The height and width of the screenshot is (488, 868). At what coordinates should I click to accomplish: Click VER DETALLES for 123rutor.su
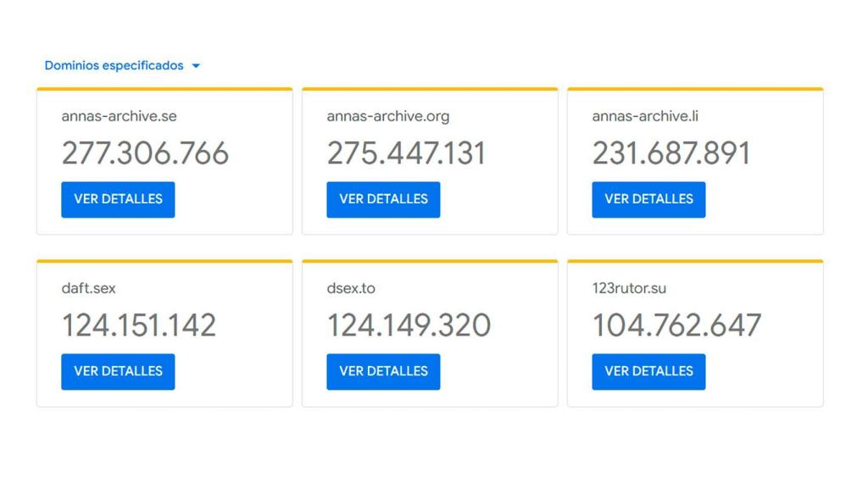(x=648, y=371)
